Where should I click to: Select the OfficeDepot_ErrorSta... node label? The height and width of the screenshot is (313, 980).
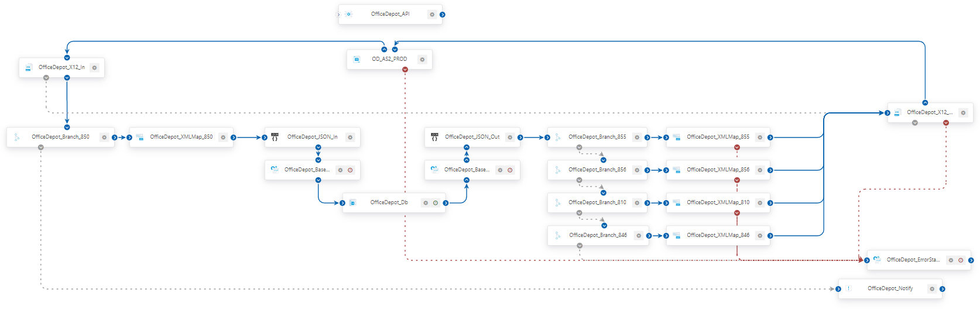point(913,260)
